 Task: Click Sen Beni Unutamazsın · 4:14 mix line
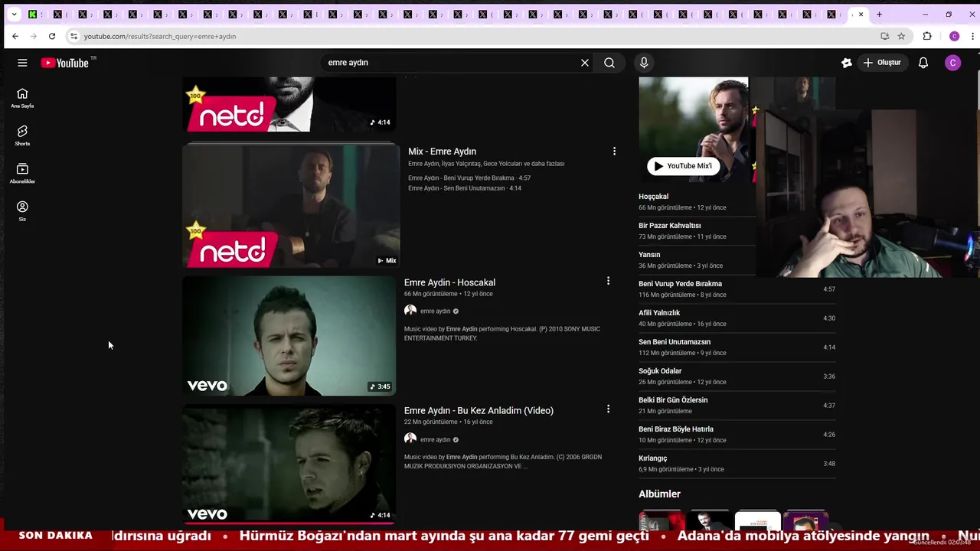tap(465, 188)
